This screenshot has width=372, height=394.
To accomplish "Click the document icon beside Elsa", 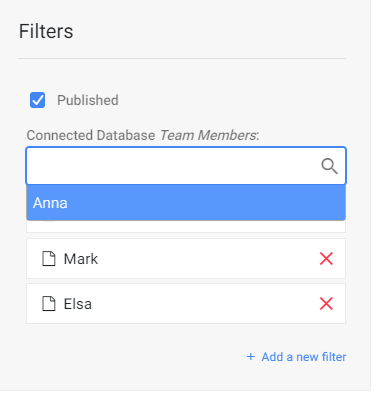I will tap(49, 304).
